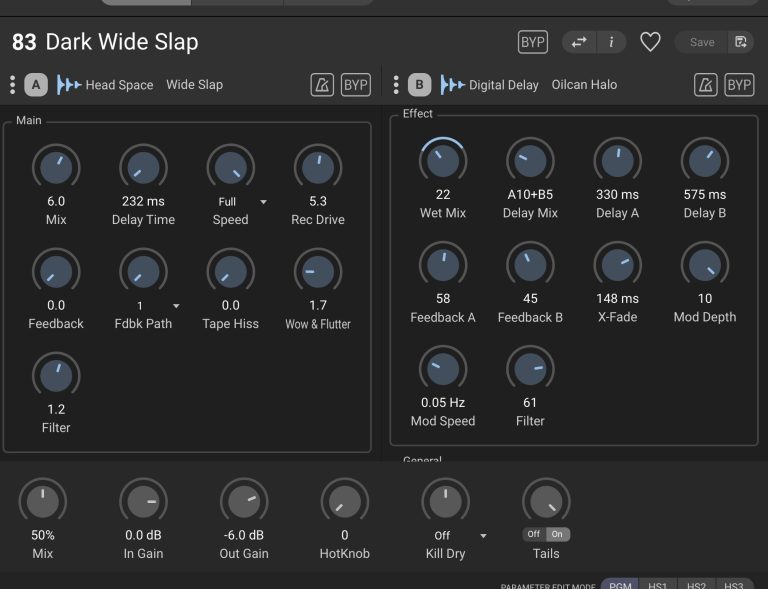Click the Delay Mix knob
Image resolution: width=768 pixels, height=589 pixels.
pos(530,161)
